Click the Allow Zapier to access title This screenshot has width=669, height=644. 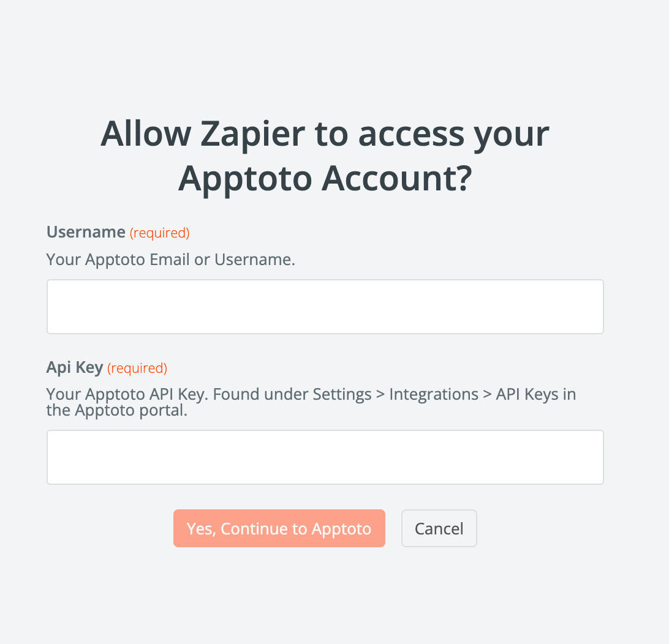pyautogui.click(x=325, y=134)
